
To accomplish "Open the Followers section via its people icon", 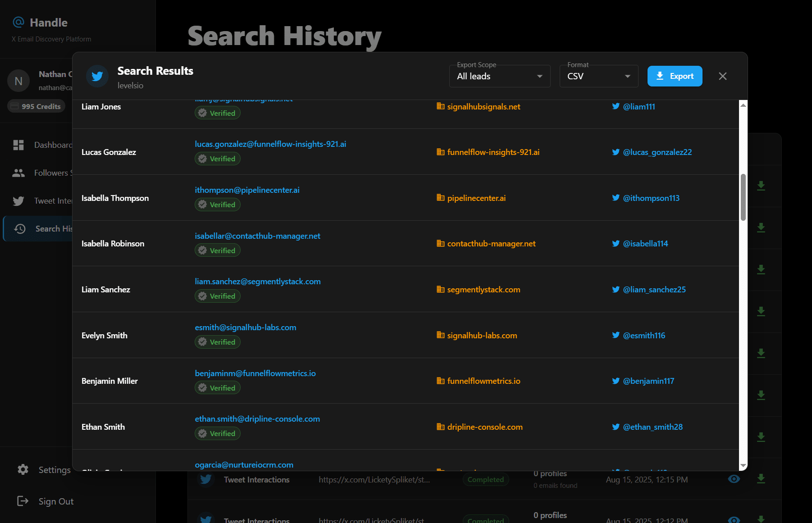I will 18,173.
